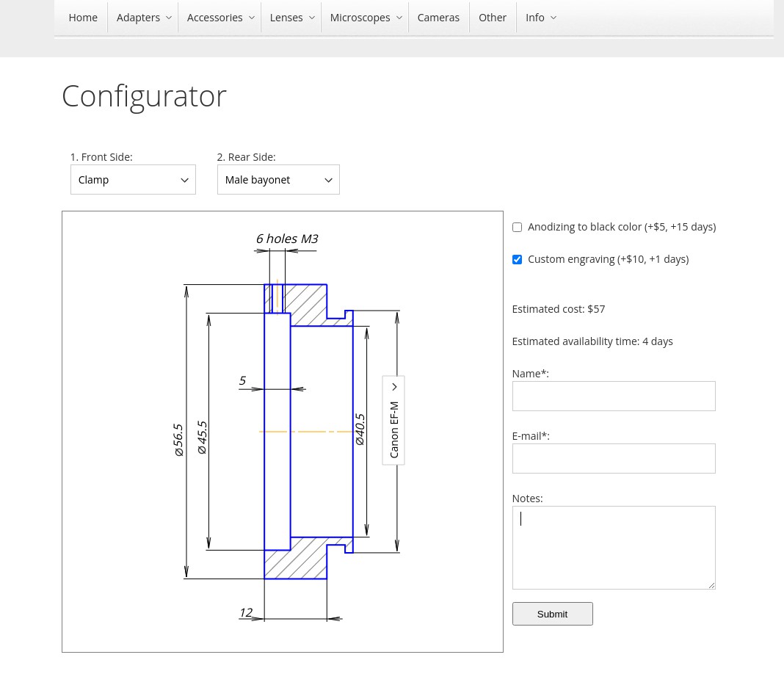Click the Adapters menu chevron arrow
This screenshot has height=685, width=784.
tap(169, 18)
